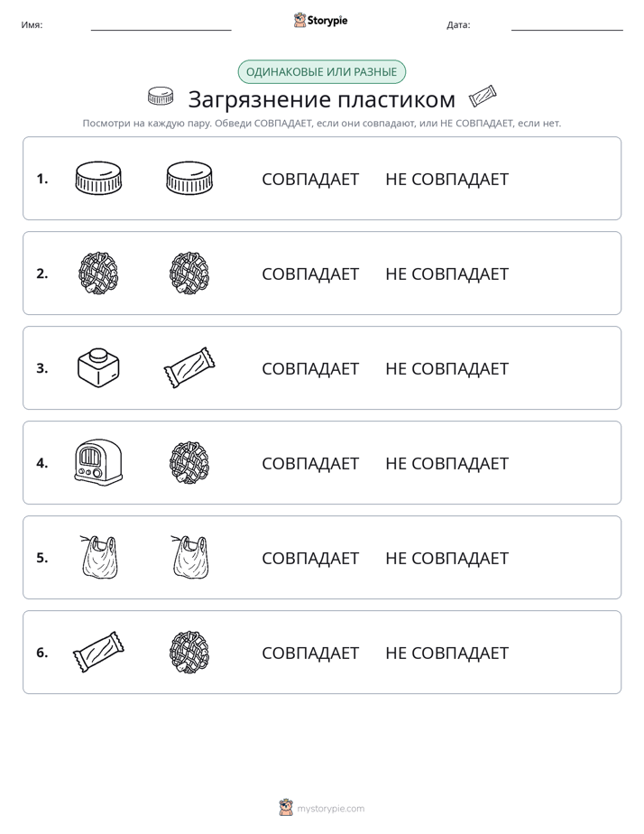Viewport: 644px width, 834px height.
Task: Click the first bottle cap in row 1
Action: (98, 178)
